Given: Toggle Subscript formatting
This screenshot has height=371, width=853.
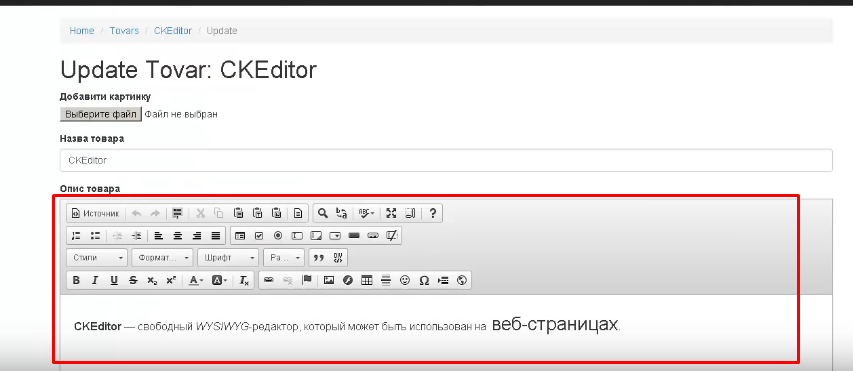Looking at the screenshot, I should (152, 280).
